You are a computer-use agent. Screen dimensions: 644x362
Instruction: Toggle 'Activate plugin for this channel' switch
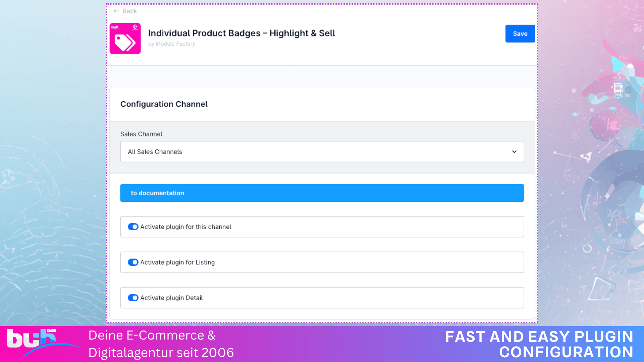click(133, 227)
